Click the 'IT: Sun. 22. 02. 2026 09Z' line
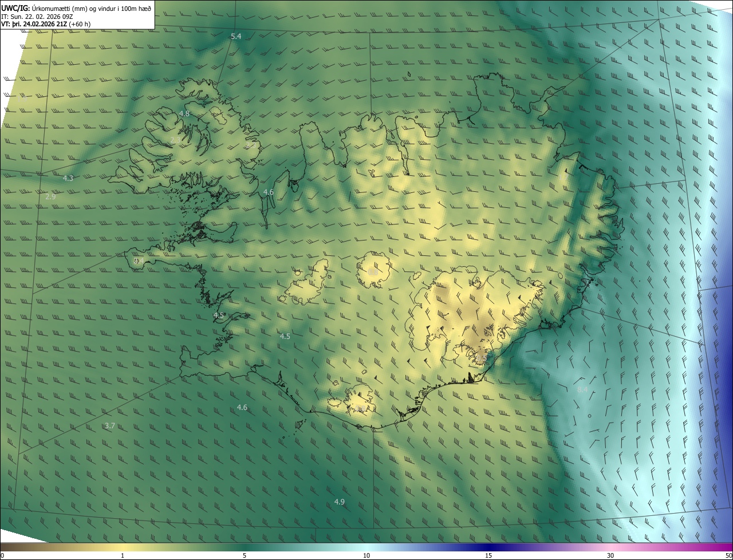 point(37,16)
